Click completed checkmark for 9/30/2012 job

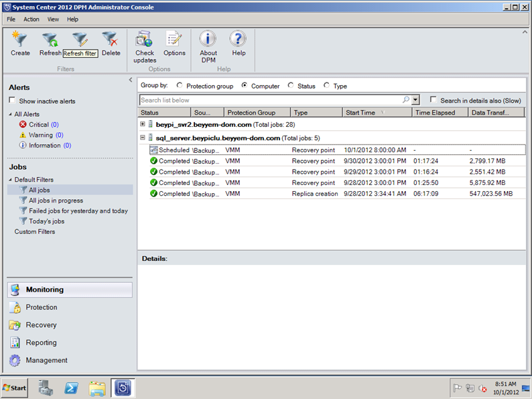153,161
